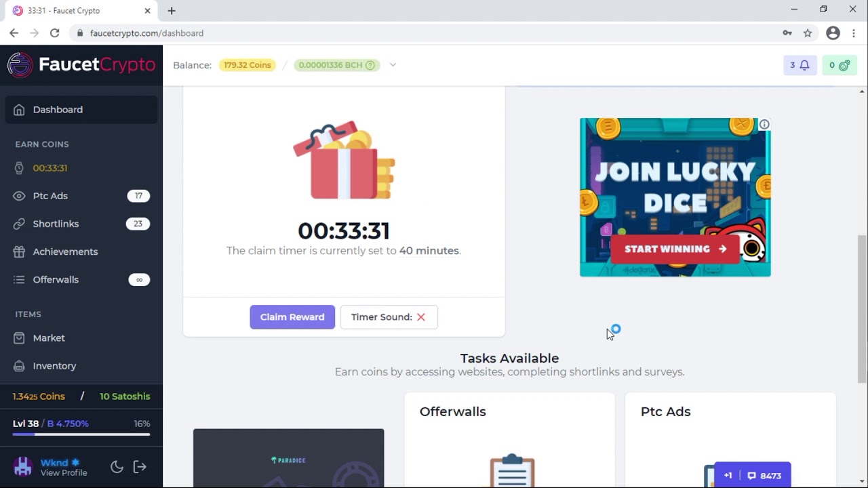Go back in browser
The height and width of the screenshot is (488, 868).
14,33
